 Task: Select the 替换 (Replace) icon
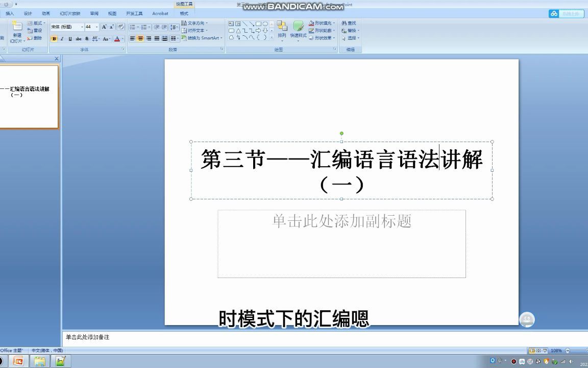(350, 30)
